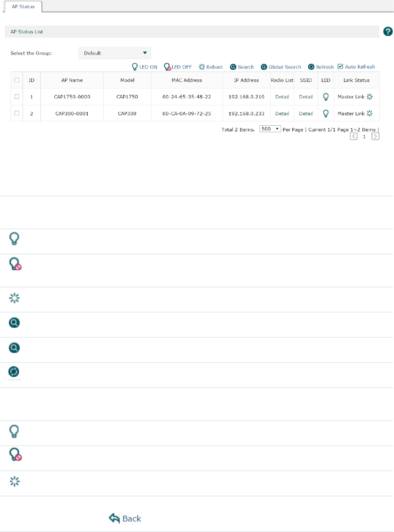
Task: Click Reboot in the table toolbar
Action: coord(210,67)
